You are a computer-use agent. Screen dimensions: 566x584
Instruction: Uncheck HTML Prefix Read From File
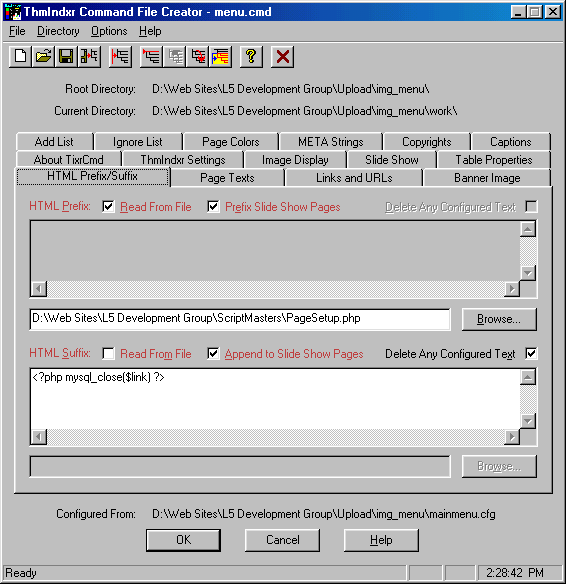(108, 207)
